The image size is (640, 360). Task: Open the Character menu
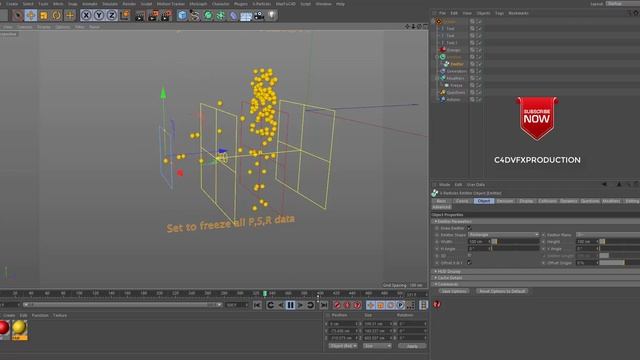click(x=221, y=4)
